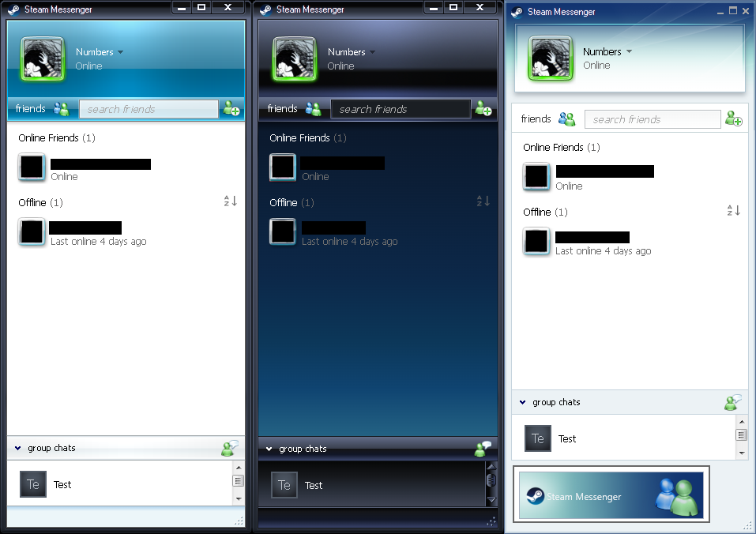Add a friend in the left blue-skin window

[x=231, y=108]
